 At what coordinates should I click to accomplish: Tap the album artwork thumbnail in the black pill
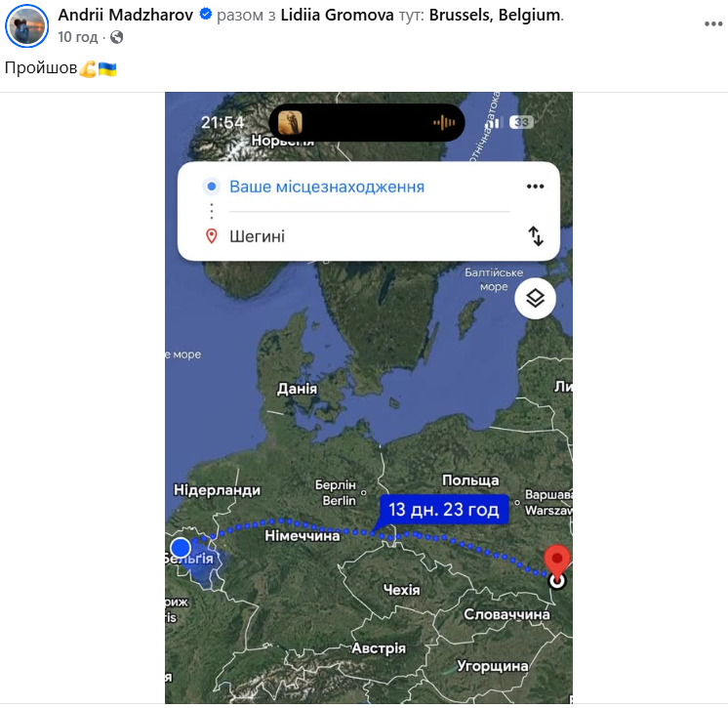pyautogui.click(x=290, y=123)
